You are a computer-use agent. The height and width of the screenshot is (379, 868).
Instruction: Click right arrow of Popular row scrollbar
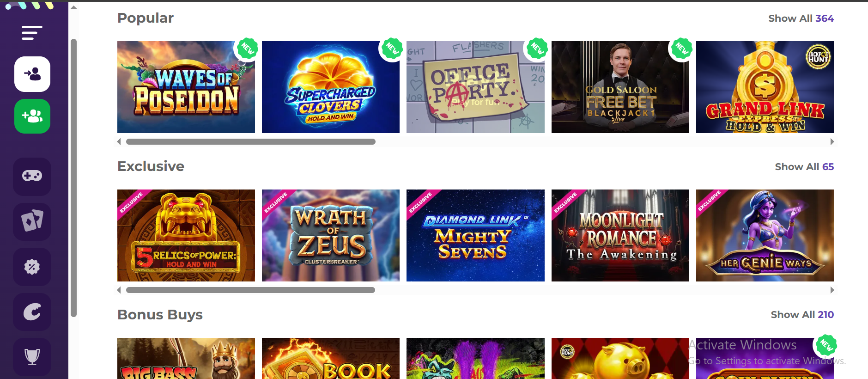pos(832,142)
